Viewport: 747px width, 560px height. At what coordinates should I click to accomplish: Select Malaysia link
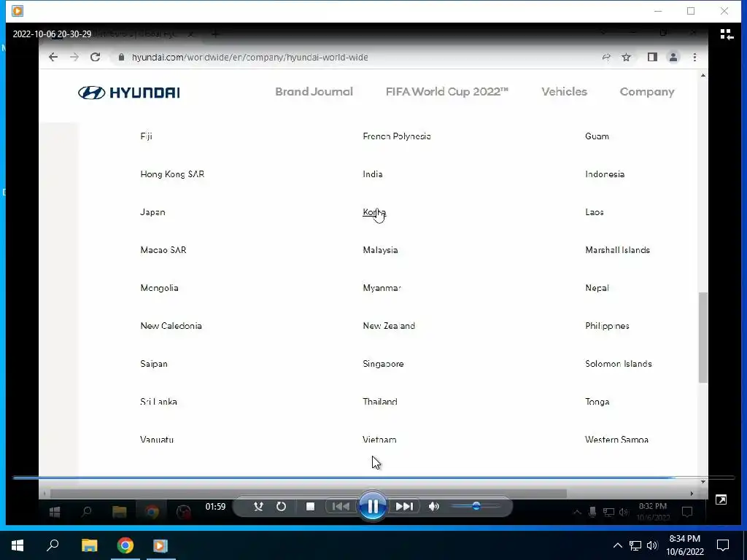(x=380, y=250)
